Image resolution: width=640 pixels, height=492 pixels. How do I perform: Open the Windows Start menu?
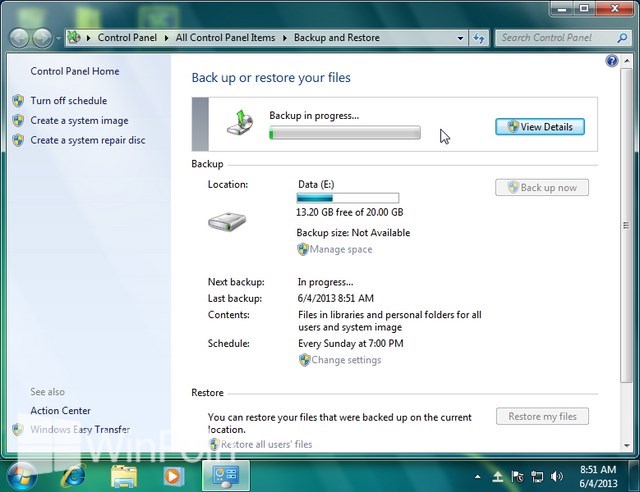tap(21, 476)
